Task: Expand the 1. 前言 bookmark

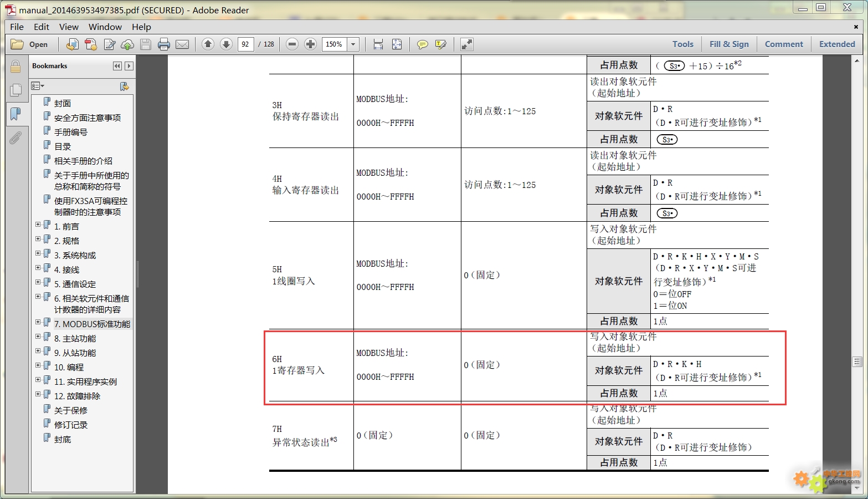Action: pyautogui.click(x=38, y=225)
